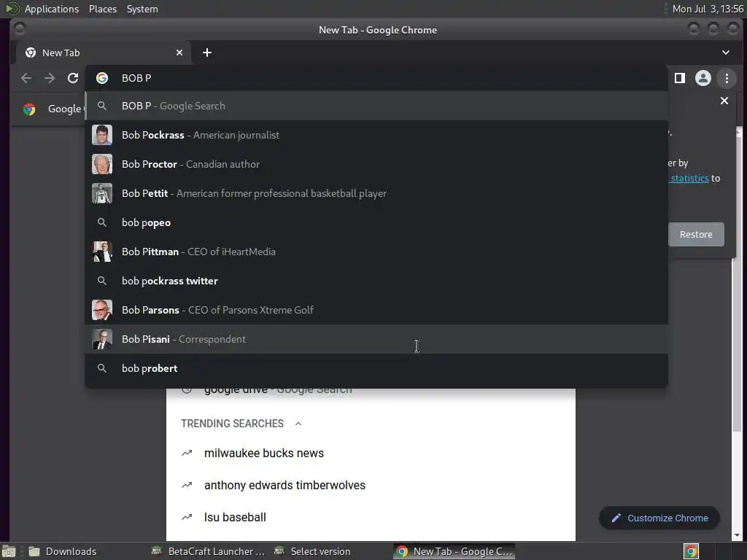
Task: Open the Applications menu
Action: coord(52,9)
